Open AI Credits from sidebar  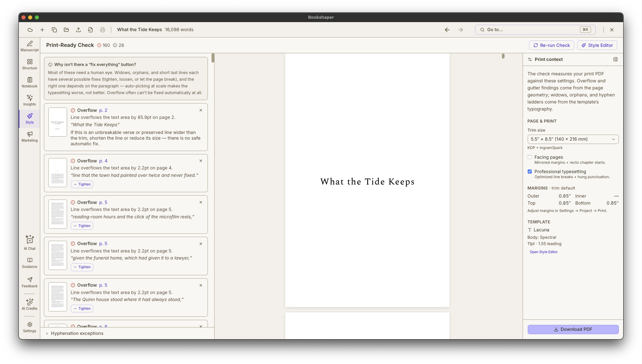[x=30, y=304]
